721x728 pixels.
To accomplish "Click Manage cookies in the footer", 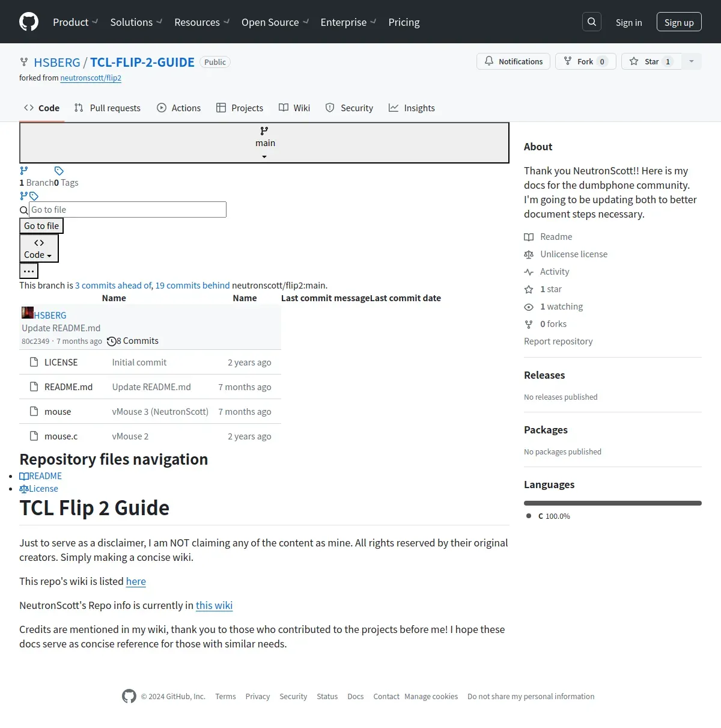I will pyautogui.click(x=431, y=697).
